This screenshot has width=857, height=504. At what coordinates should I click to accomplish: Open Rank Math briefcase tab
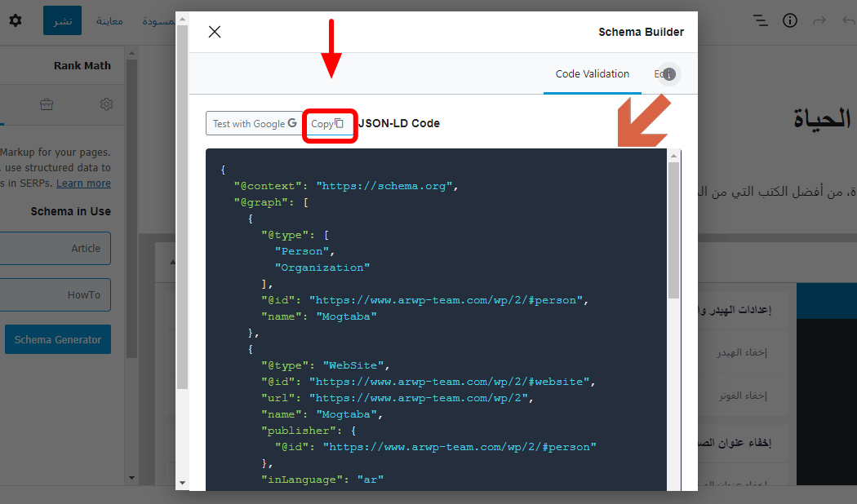pyautogui.click(x=47, y=104)
